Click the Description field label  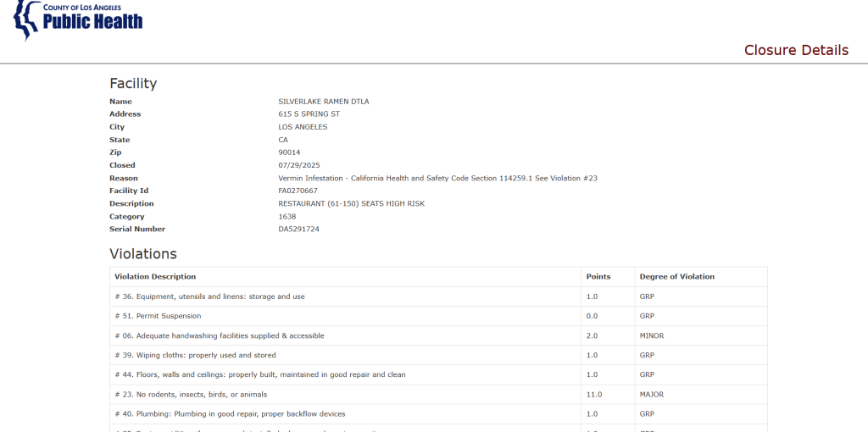click(131, 203)
